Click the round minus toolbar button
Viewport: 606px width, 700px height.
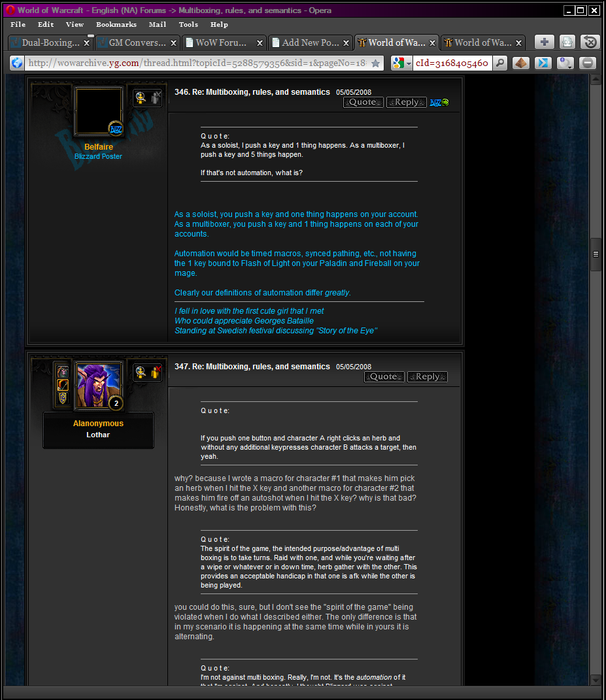tap(588, 63)
